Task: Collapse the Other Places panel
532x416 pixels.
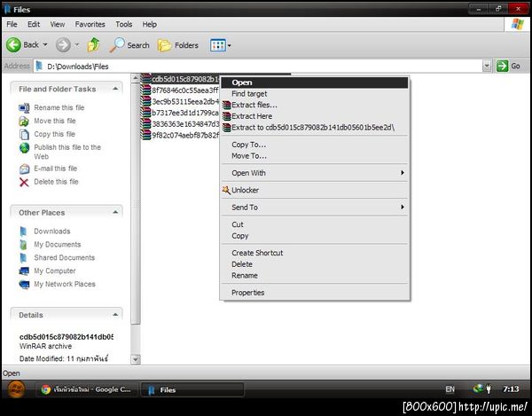Action: (x=115, y=212)
